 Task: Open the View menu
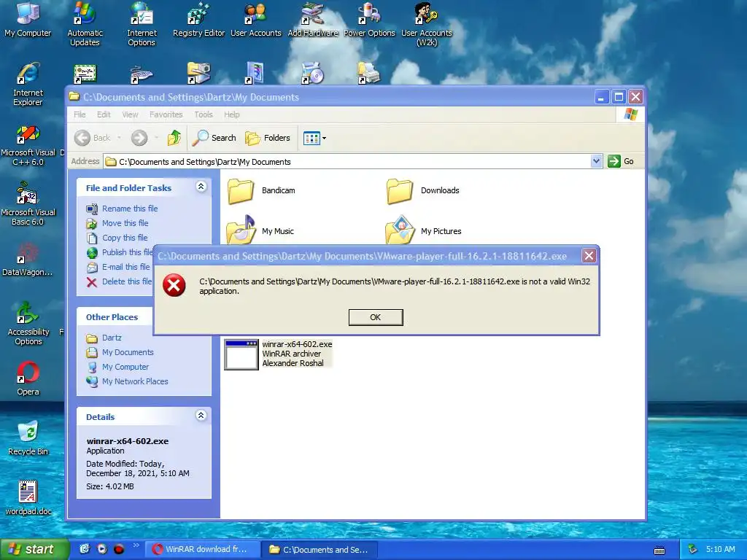[130, 114]
